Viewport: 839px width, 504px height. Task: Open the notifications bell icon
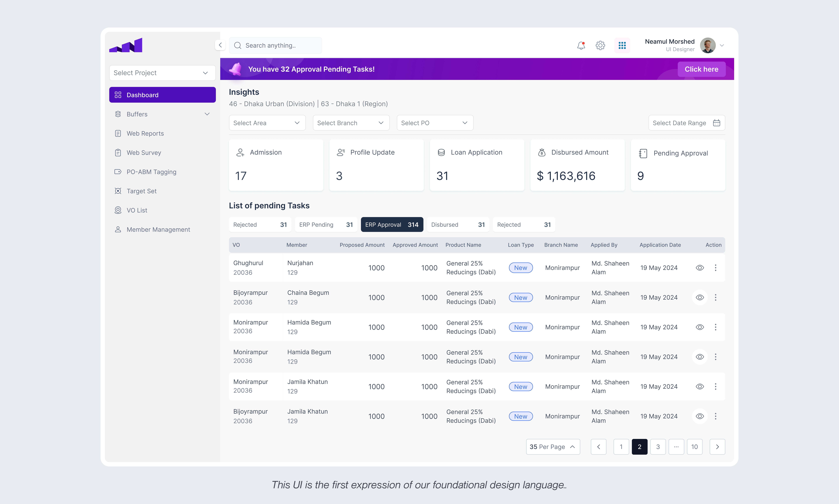(x=581, y=45)
